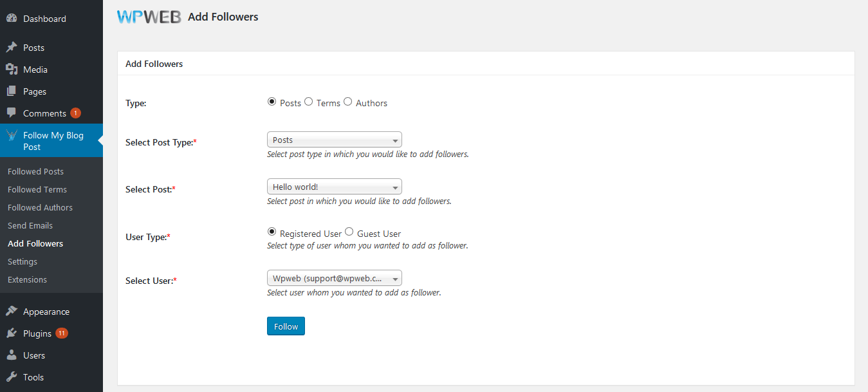Select the Authors type radio button
Screen dimensions: 868x392
click(348, 102)
